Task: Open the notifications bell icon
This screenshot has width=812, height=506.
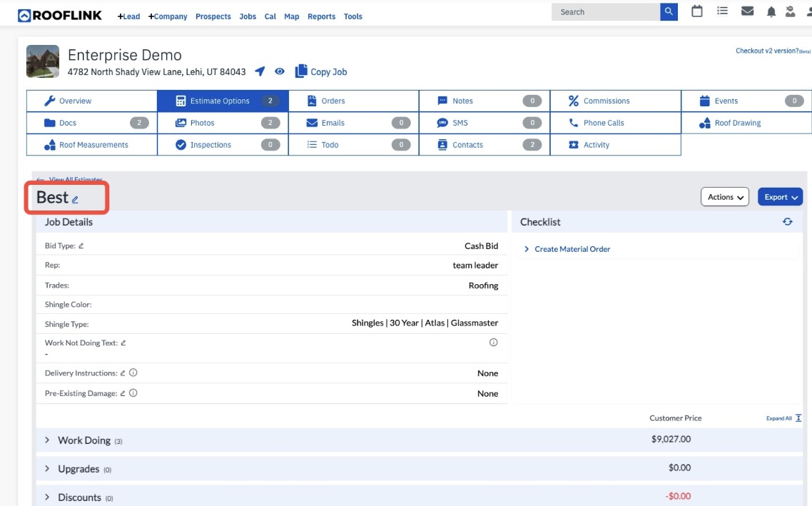Action: (771, 11)
